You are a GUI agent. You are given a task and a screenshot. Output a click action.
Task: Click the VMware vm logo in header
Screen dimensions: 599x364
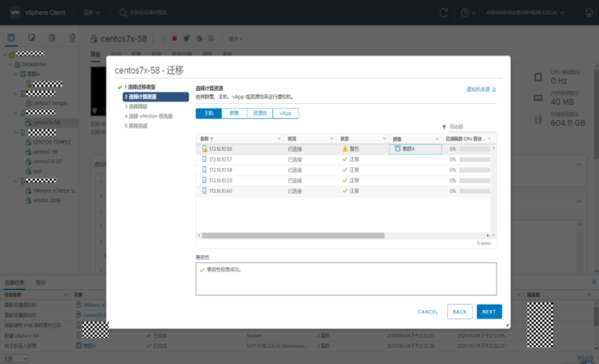click(15, 13)
